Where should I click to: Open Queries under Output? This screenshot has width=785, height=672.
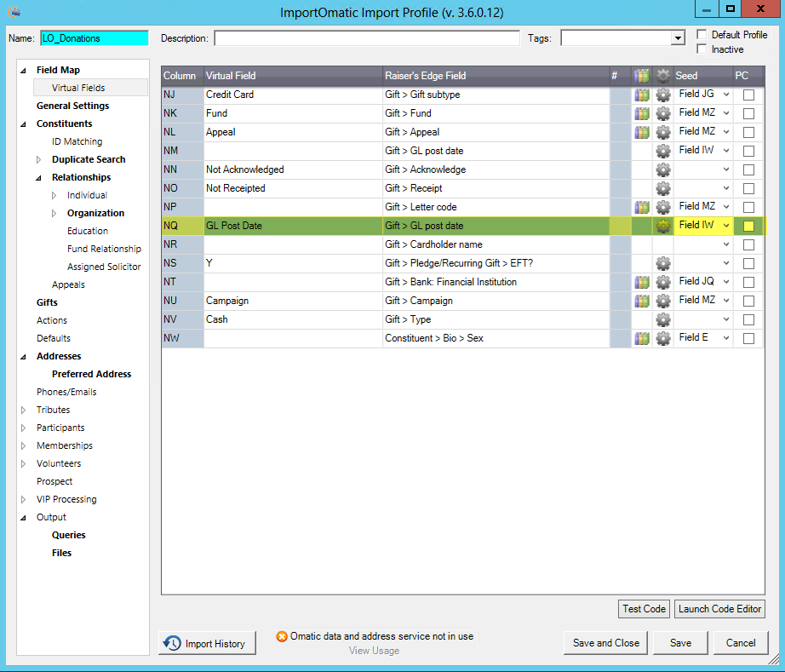[x=69, y=535]
